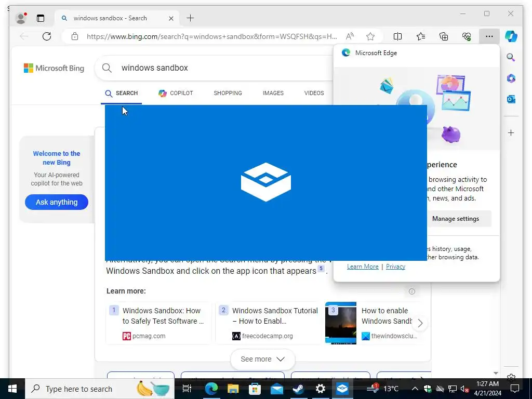Click the page scrollbar down arrow
Screen dimensions: 532x399
click(496, 373)
